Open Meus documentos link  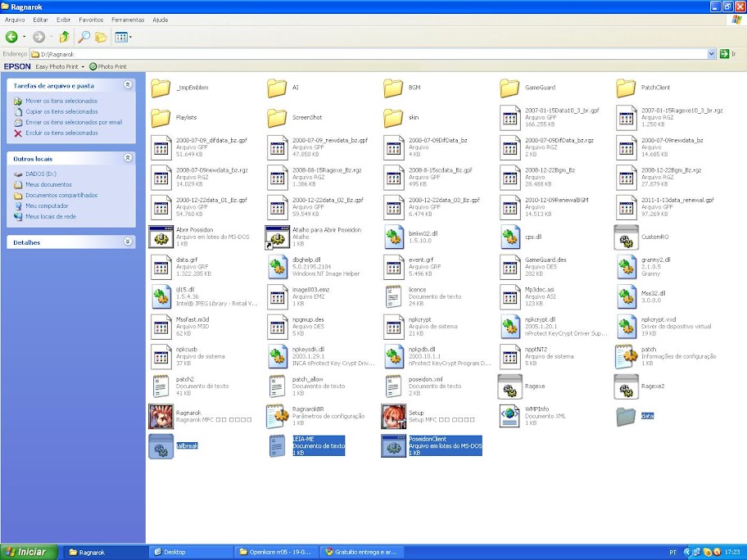tap(48, 184)
